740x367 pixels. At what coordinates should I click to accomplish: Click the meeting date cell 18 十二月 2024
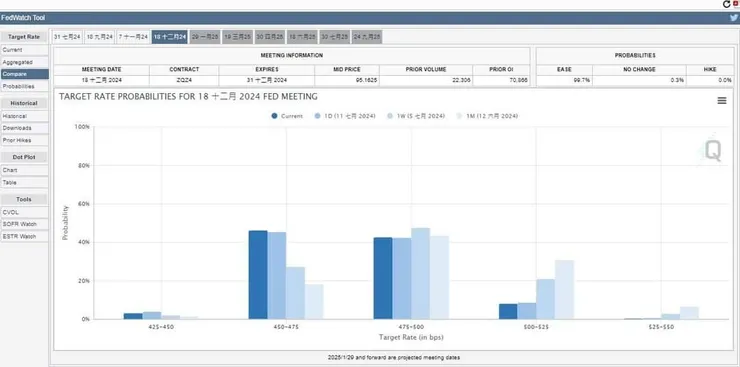pyautogui.click(x=101, y=81)
